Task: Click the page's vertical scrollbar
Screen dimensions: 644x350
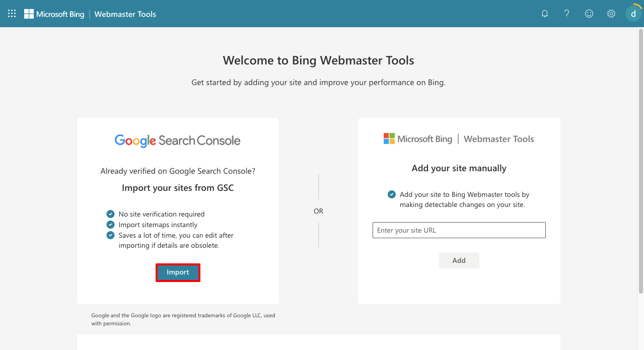Action: [640, 161]
